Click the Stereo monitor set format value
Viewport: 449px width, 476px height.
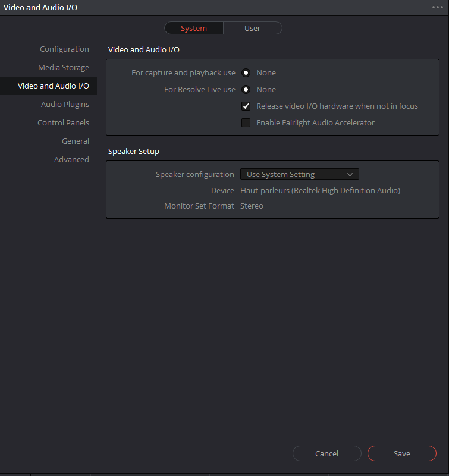252,206
